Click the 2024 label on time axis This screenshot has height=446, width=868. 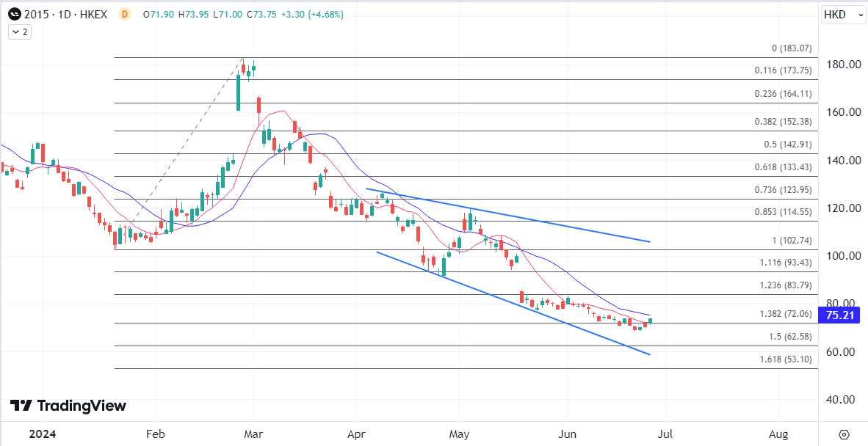click(x=43, y=434)
